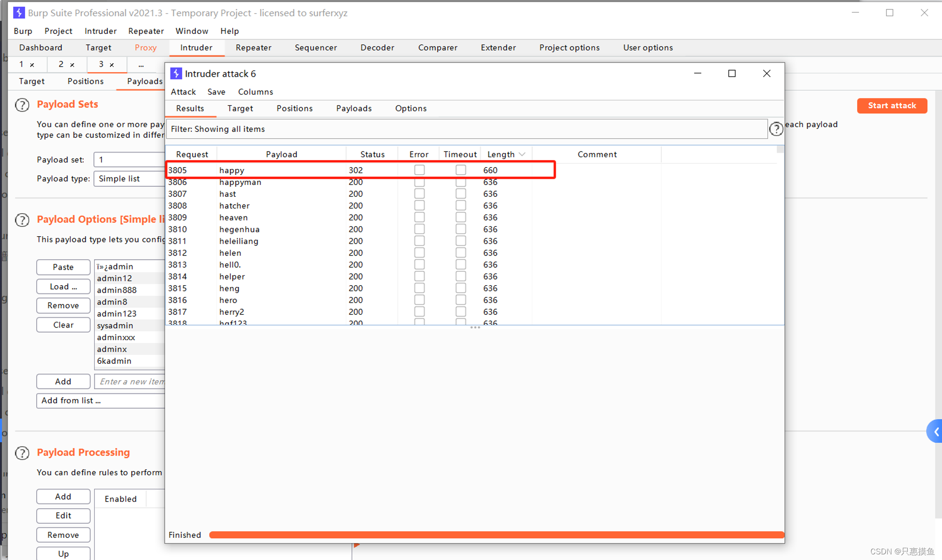
Task: Click the Up button in Payload Processing
Action: (63, 553)
